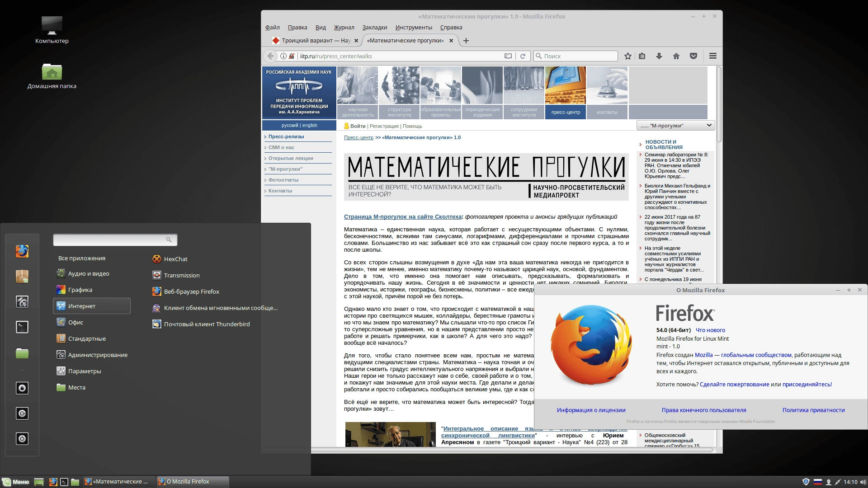Open the Домашняя папка desktop icon
This screenshot has width=868, height=488.
point(52,75)
